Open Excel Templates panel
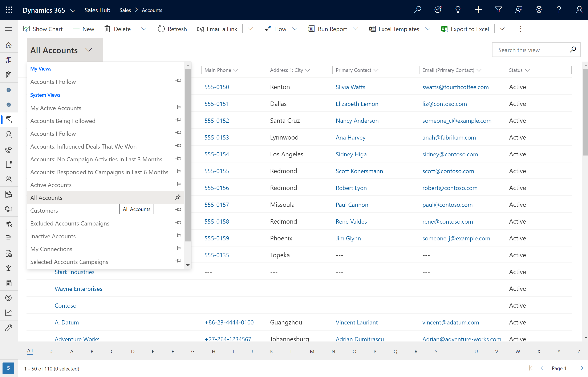The height and width of the screenshot is (377, 588). [427, 29]
